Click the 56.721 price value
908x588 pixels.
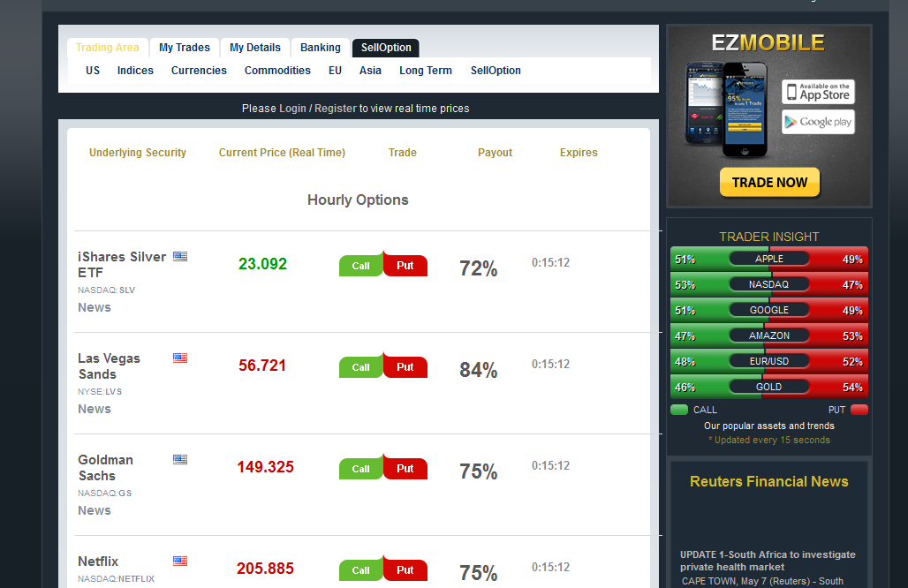[262, 366]
